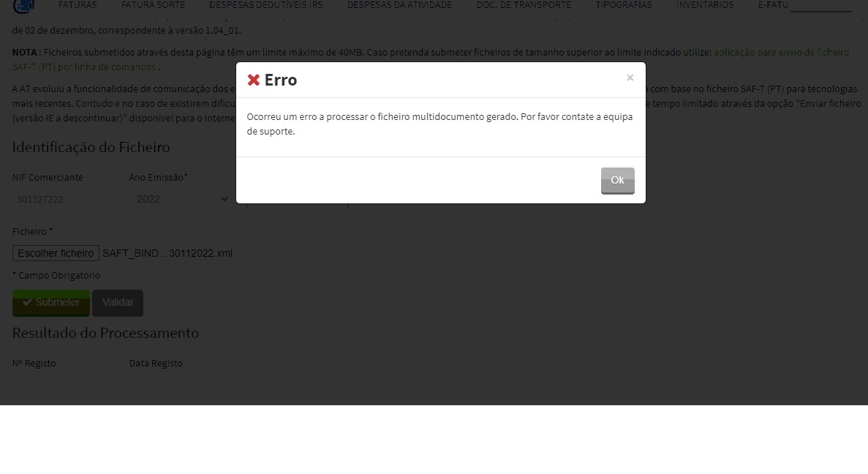The height and width of the screenshot is (474, 868).
Task: Open the INVENTÁRIOS menu
Action: point(704,5)
